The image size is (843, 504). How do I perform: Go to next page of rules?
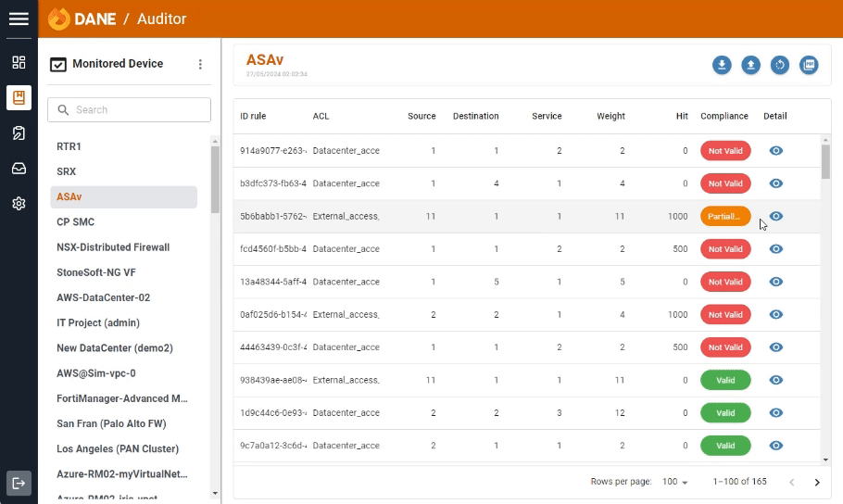[x=817, y=483]
